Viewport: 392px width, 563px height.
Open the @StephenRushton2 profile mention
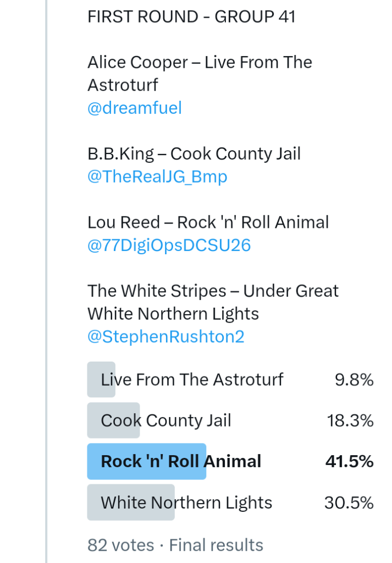[165, 336]
